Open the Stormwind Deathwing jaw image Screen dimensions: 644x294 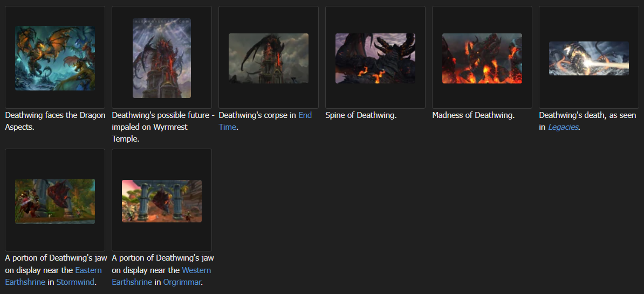pyautogui.click(x=55, y=201)
